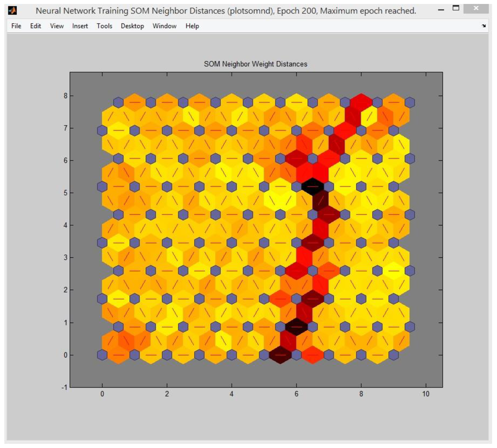Click the black hexagon patch in the plot
497x448 pixels.
(x=313, y=187)
